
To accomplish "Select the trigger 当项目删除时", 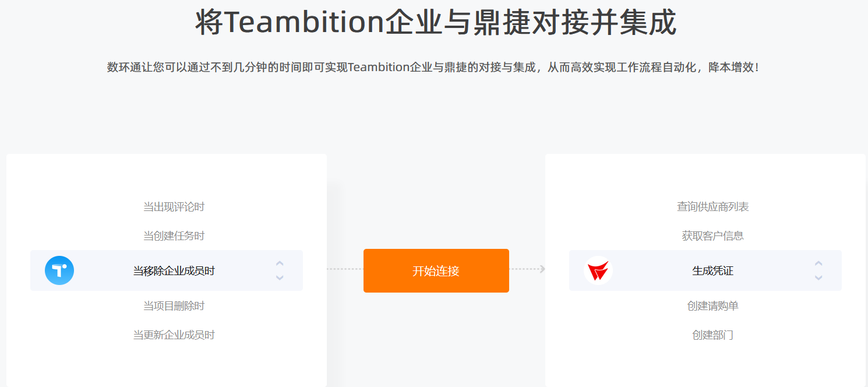I will (174, 306).
